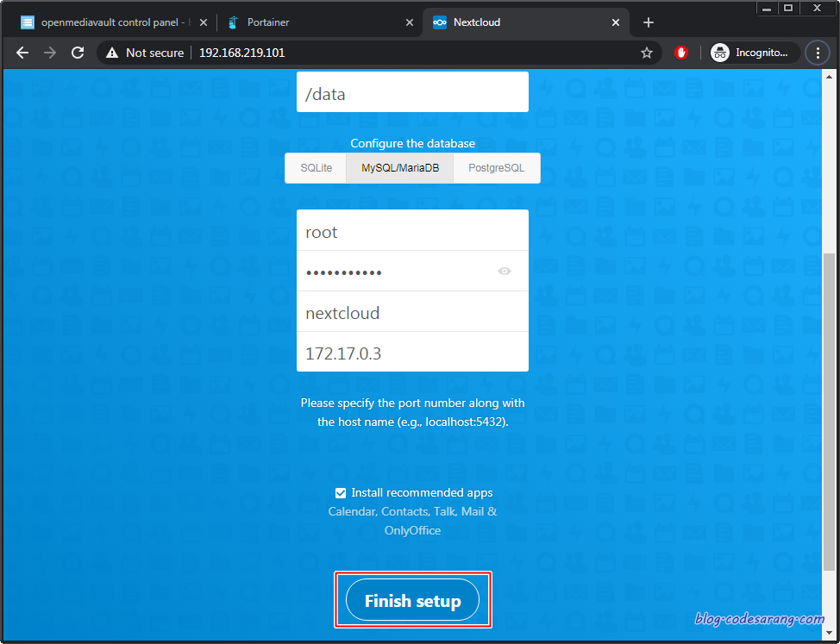Open the Chrome three-dot menu
Screen dimensions: 840x644
[818, 53]
